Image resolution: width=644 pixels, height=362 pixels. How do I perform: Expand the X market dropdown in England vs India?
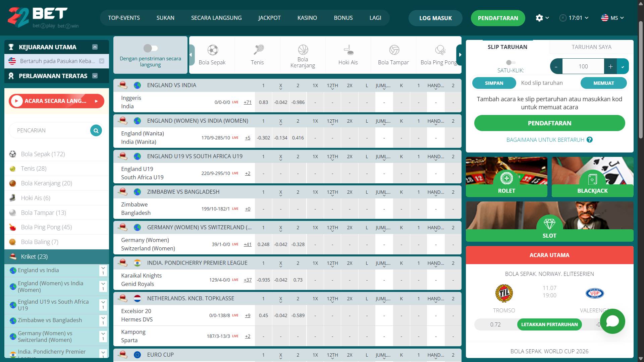(281, 86)
